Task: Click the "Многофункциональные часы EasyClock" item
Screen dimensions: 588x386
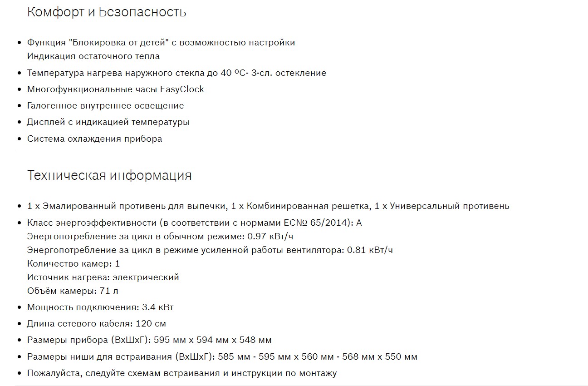Action: (116, 89)
